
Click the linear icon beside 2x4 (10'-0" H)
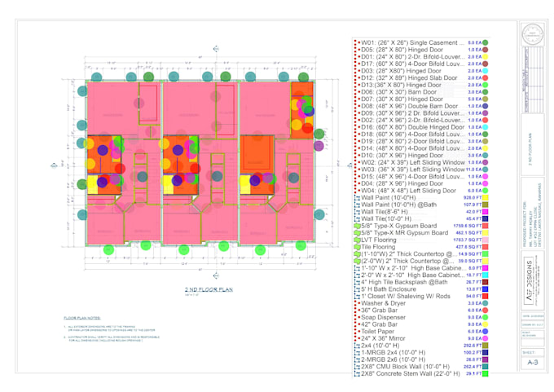[357, 346]
